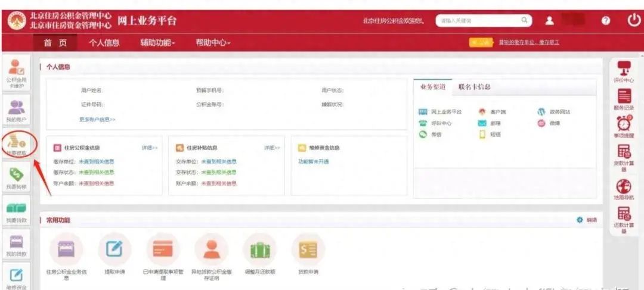Viewport: 644px width, 290px height.
Task: Click the 个人信息 section heading
Action: coord(58,67)
